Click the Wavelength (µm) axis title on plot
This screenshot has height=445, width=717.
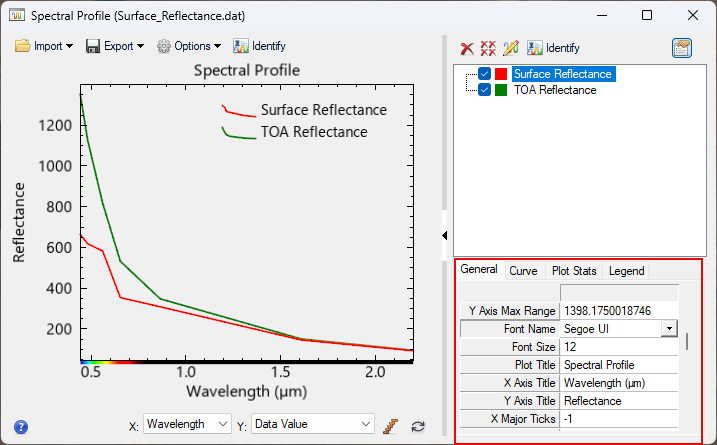[x=247, y=392]
